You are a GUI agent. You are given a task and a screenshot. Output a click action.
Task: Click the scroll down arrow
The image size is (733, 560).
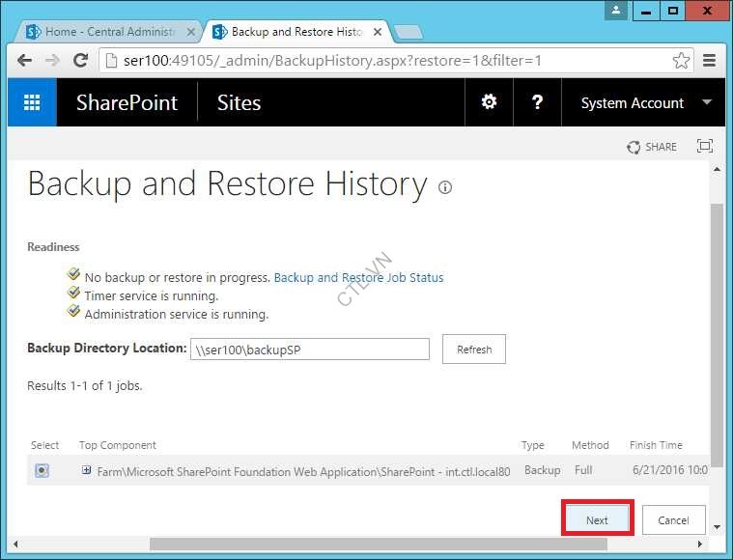click(717, 527)
